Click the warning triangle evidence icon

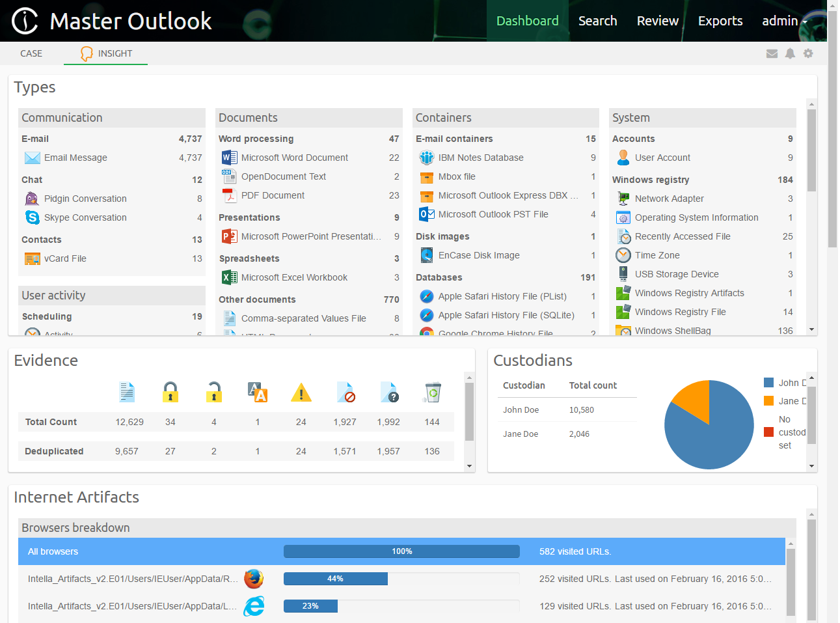pos(301,392)
